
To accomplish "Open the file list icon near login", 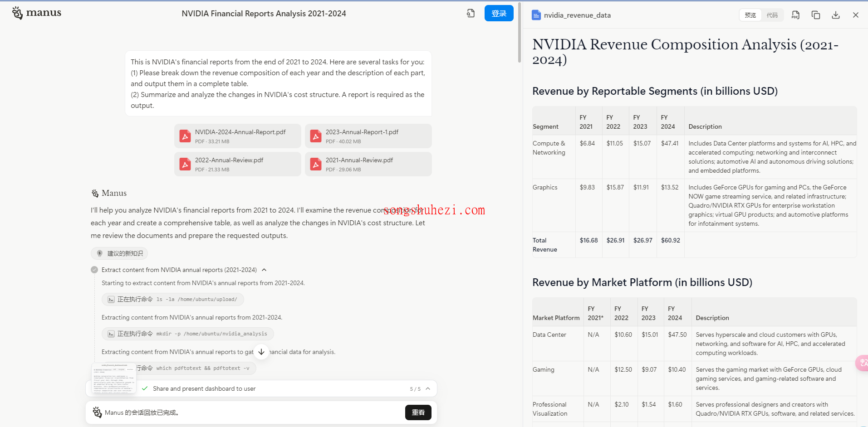I will pos(471,14).
